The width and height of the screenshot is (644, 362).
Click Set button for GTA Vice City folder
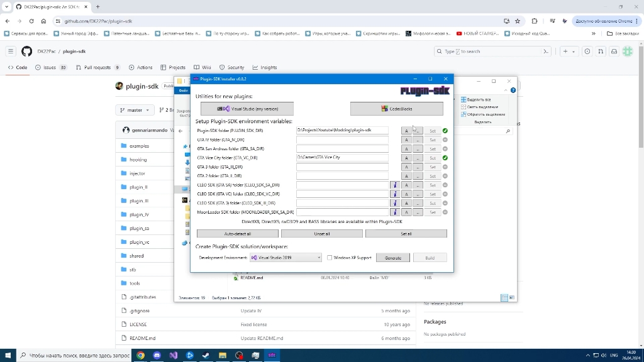pyautogui.click(x=432, y=158)
